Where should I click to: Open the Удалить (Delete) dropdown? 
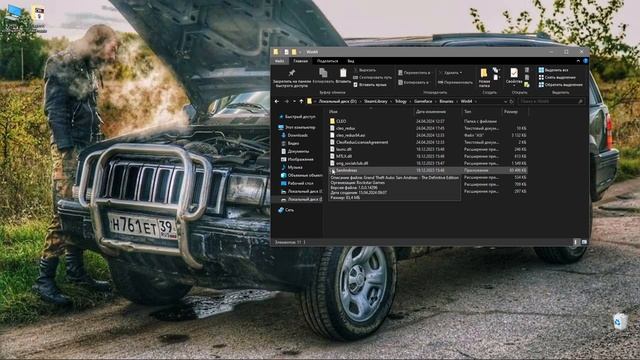coord(450,73)
